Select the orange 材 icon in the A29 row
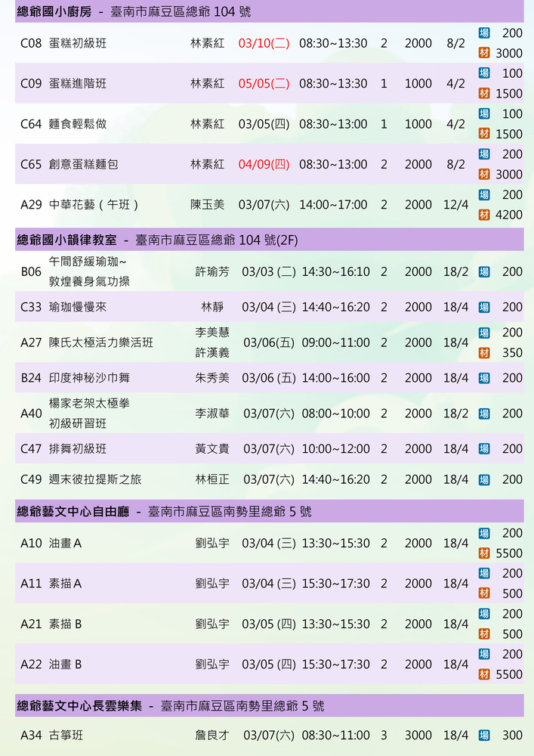 click(x=484, y=215)
